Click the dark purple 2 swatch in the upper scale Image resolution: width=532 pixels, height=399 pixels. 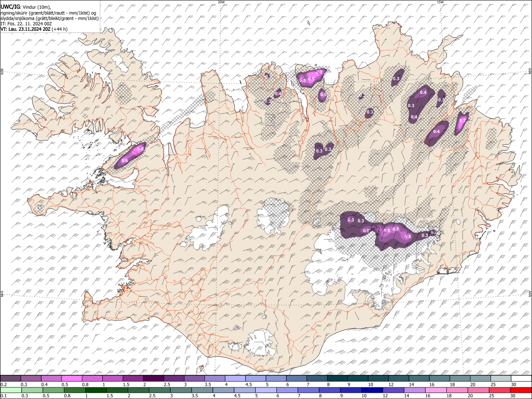coord(153,378)
